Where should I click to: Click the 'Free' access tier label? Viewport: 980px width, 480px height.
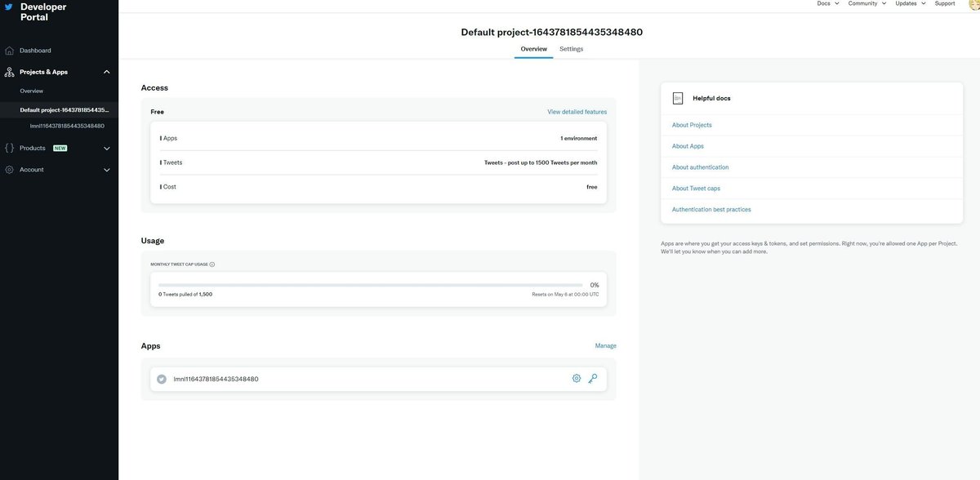158,112
